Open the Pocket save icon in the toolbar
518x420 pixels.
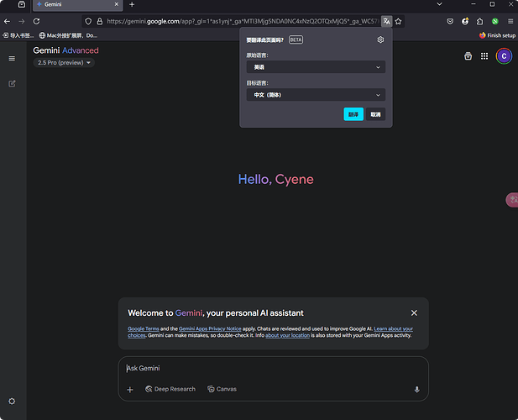coord(450,22)
